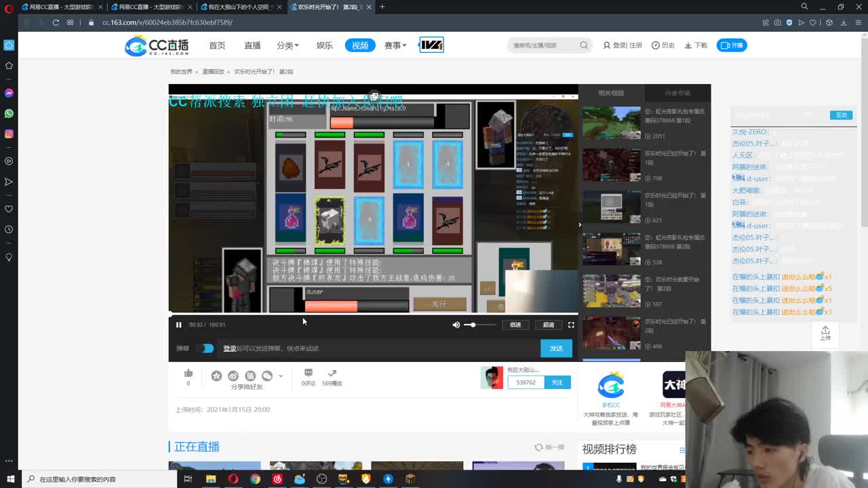The height and width of the screenshot is (488, 868).
Task: Open Instagram in Opera sidebar
Action: click(9, 134)
